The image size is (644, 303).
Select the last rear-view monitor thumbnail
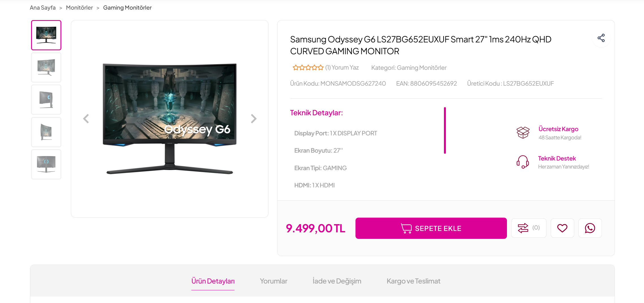click(46, 164)
